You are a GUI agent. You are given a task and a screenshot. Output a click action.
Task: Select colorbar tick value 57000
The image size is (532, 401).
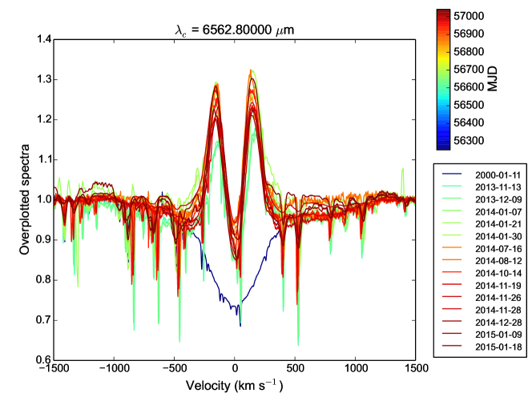469,16
